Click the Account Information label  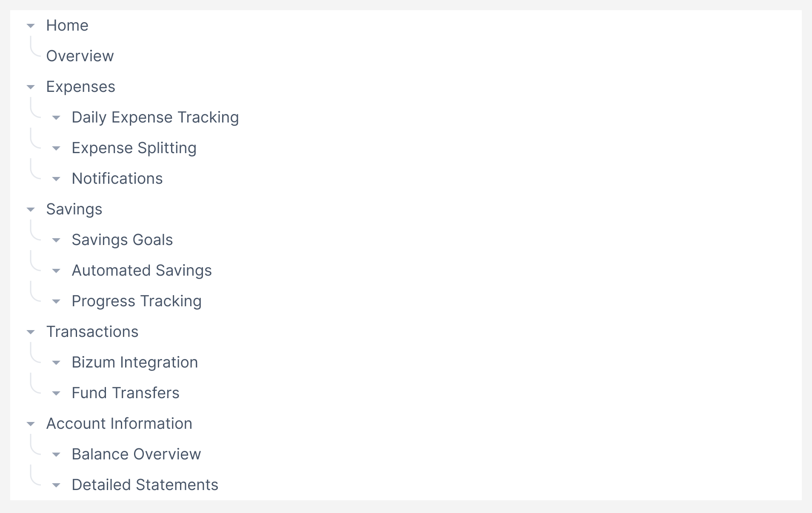point(119,424)
